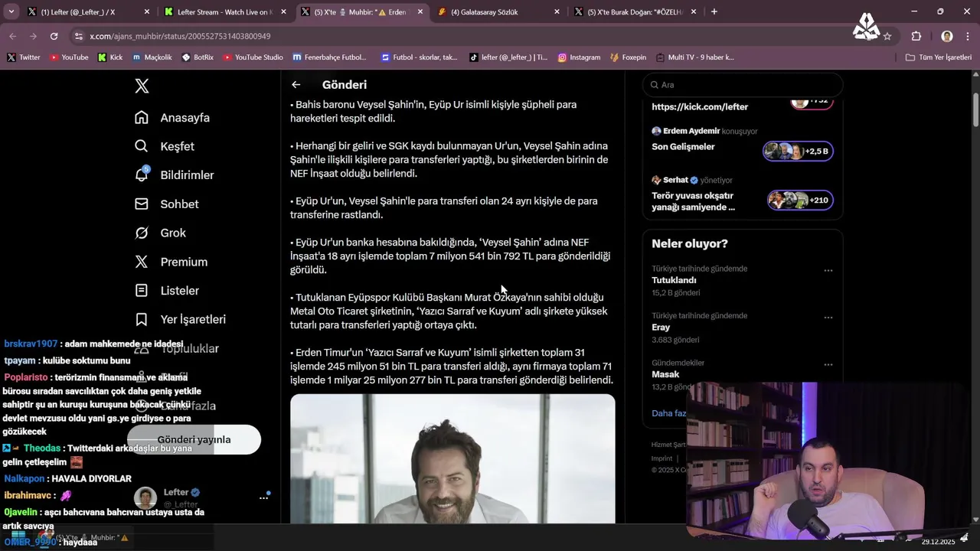Open Erdem Aydemir Son Gelişmeler space
Viewport: 980px width, 551px height.
[x=742, y=142]
